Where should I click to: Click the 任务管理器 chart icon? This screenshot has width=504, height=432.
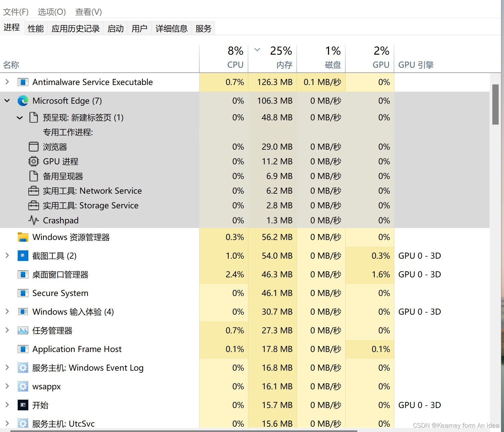[x=23, y=330]
